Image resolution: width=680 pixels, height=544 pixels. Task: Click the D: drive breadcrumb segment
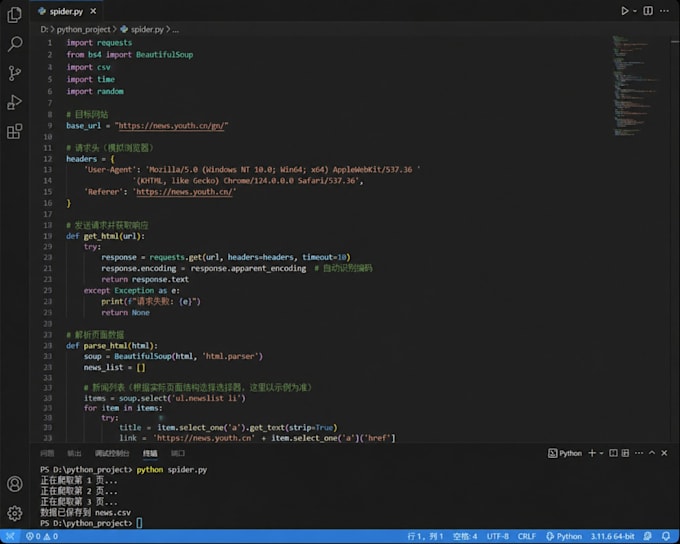44,29
